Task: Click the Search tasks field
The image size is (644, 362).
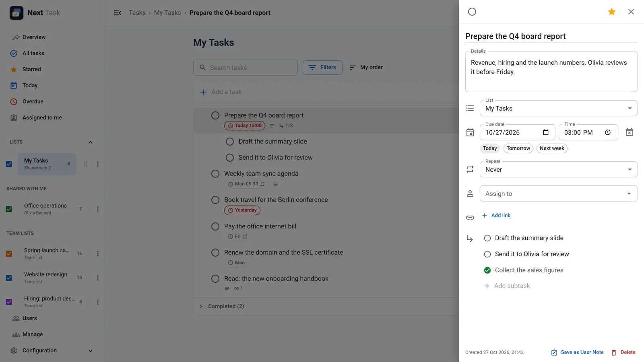Action: (246, 68)
